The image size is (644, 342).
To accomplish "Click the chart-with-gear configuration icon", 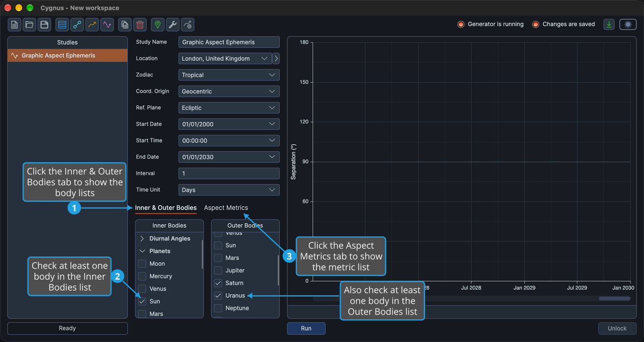I will (x=188, y=25).
